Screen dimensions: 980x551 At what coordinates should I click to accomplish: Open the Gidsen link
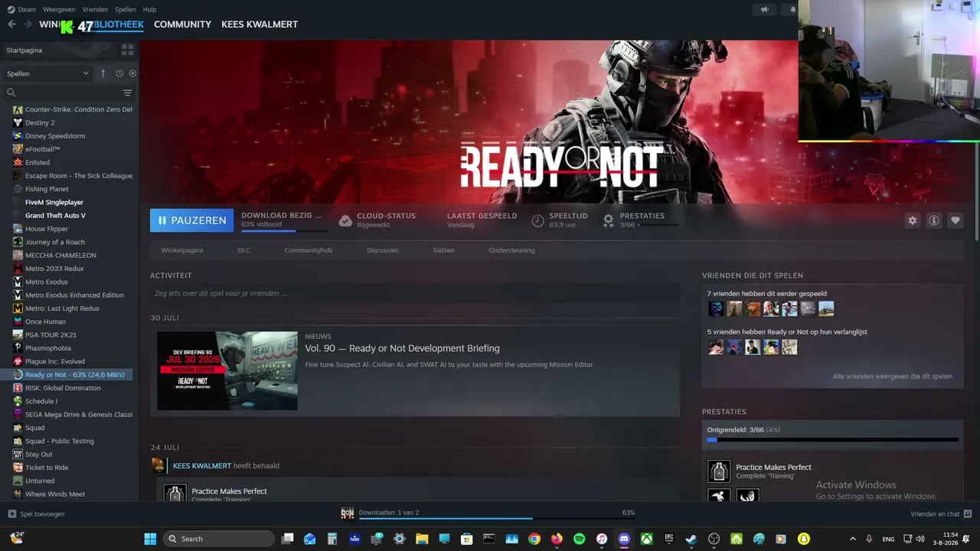click(444, 250)
